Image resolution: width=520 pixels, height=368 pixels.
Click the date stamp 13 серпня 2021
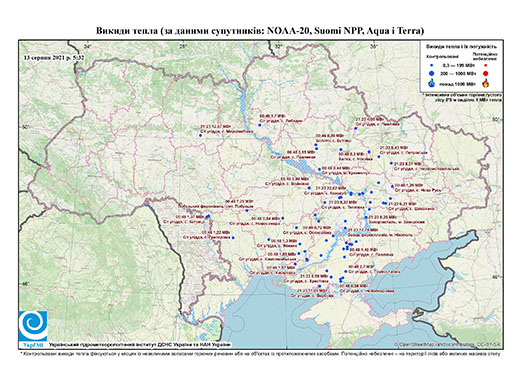54,58
